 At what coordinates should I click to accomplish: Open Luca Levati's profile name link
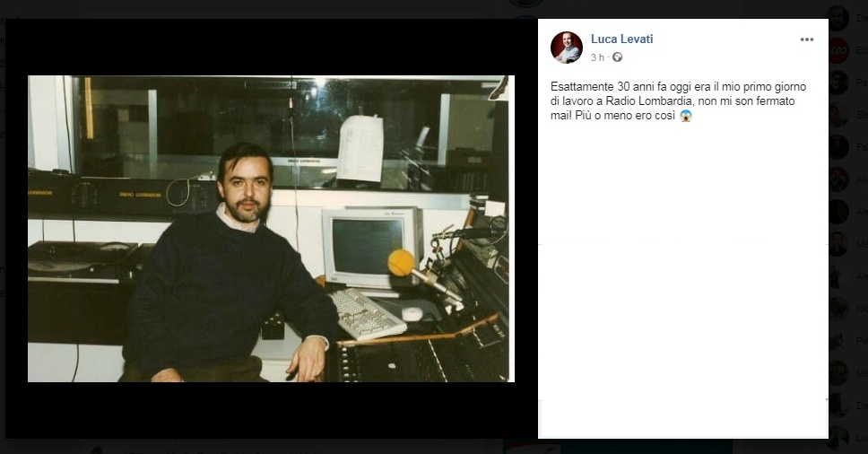pyautogui.click(x=621, y=39)
